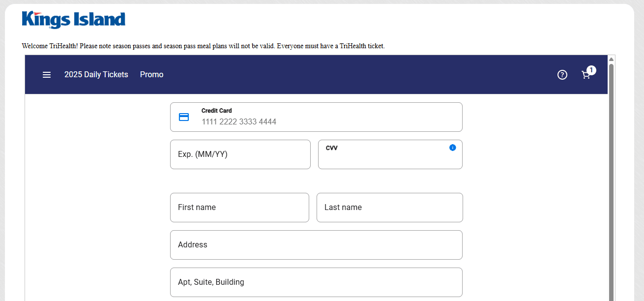Click the Address input field
This screenshot has width=644, height=301.
(316, 245)
